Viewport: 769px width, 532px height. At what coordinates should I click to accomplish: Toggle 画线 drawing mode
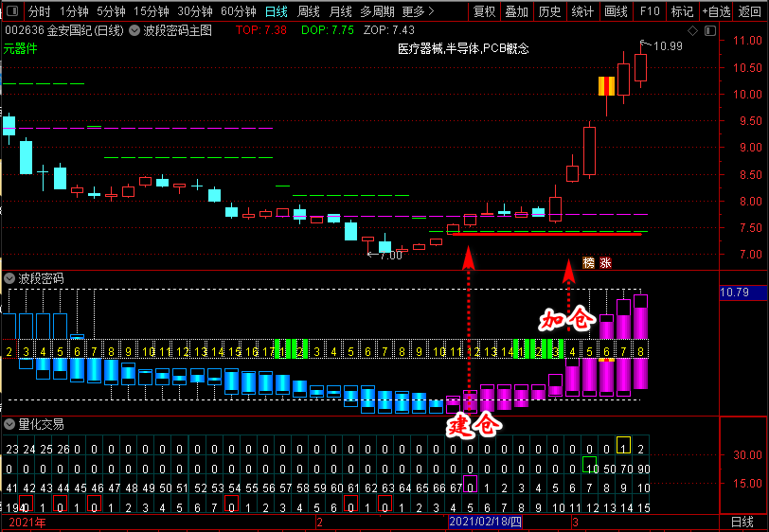pos(616,11)
